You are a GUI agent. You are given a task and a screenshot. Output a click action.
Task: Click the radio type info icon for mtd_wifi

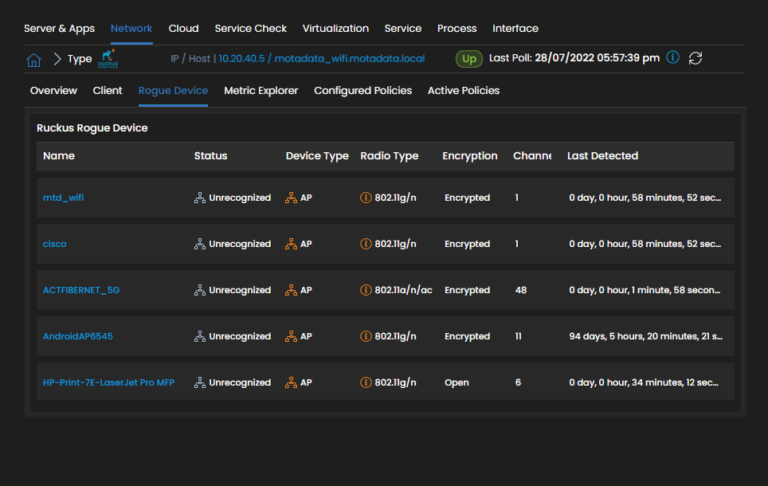(x=366, y=198)
